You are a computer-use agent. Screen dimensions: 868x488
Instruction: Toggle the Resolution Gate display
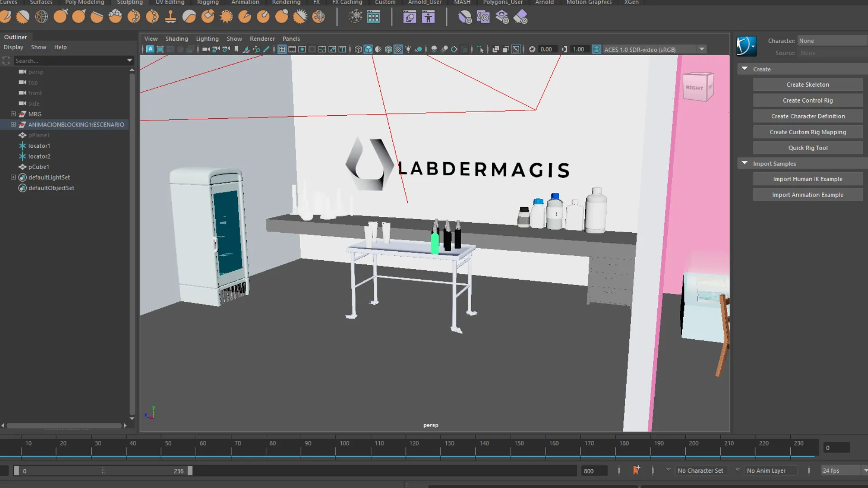point(302,49)
